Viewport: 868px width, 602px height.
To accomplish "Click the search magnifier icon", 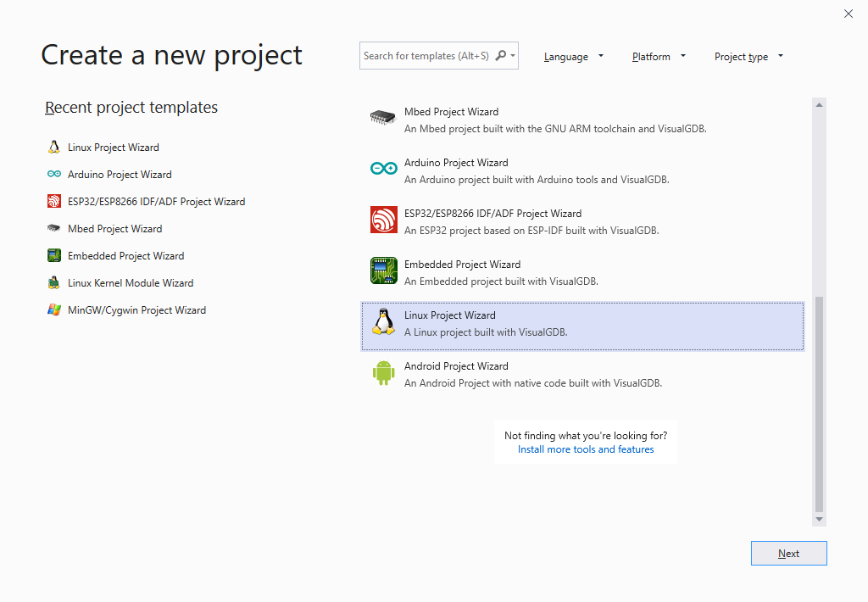I will click(501, 55).
